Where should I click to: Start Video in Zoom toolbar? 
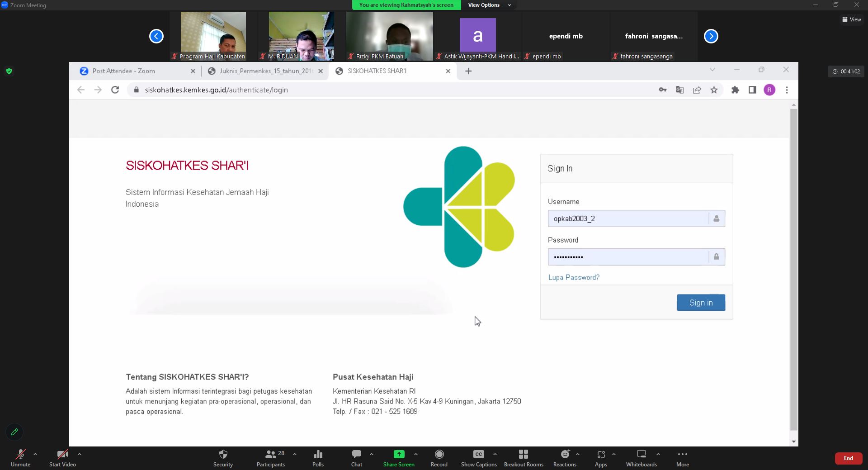pos(62,458)
